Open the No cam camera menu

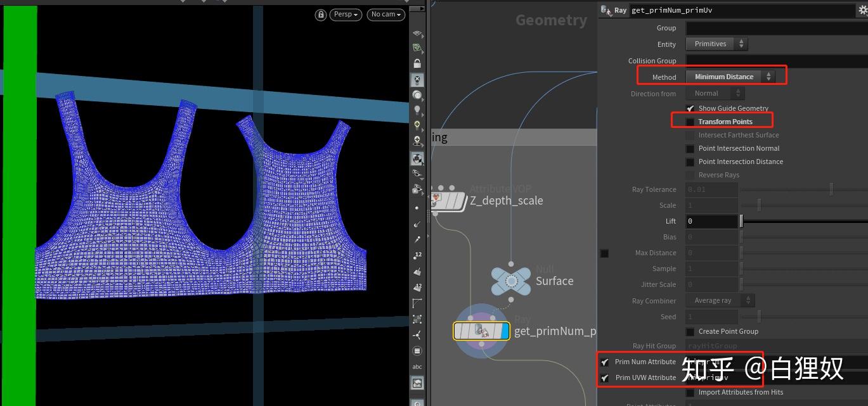pyautogui.click(x=386, y=15)
